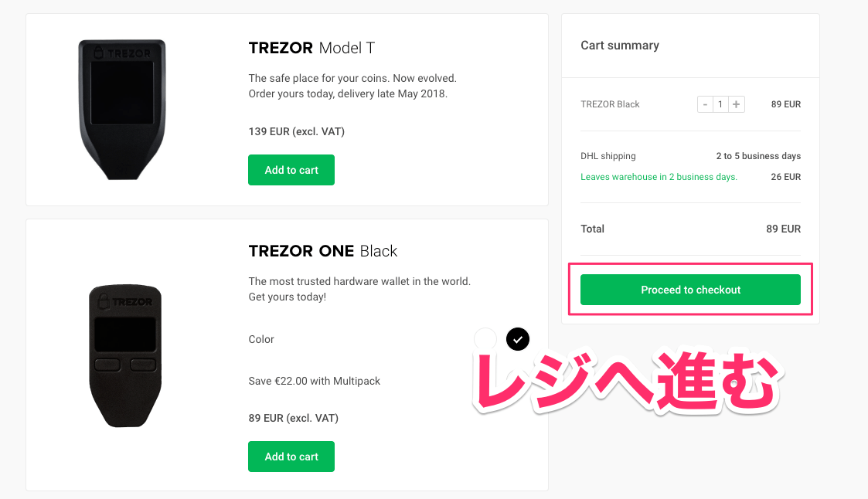Click the 26 EUR shipping cost
Viewport: 868px width, 499px height.
click(x=785, y=176)
